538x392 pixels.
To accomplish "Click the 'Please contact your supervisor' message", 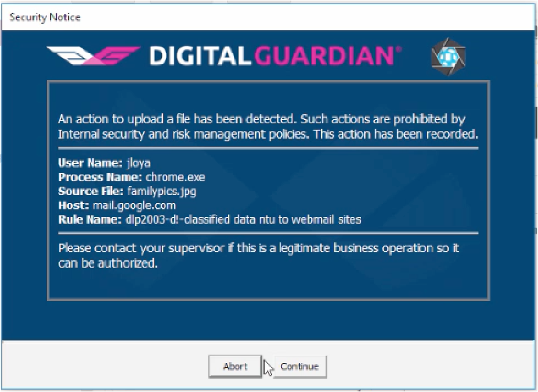I will point(259,255).
